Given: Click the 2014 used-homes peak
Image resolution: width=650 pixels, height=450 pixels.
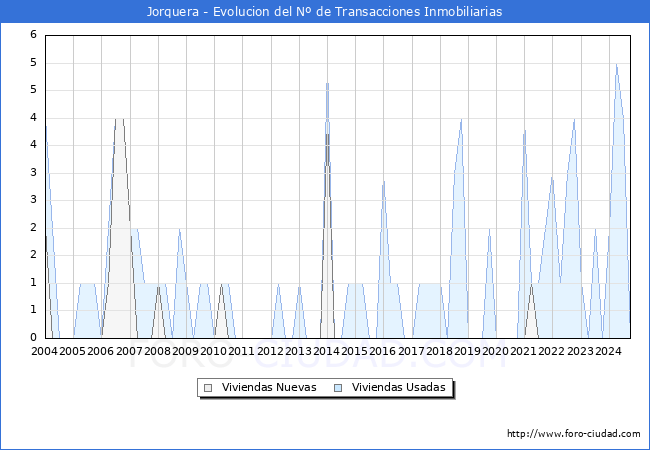Looking at the screenshot, I should (327, 83).
